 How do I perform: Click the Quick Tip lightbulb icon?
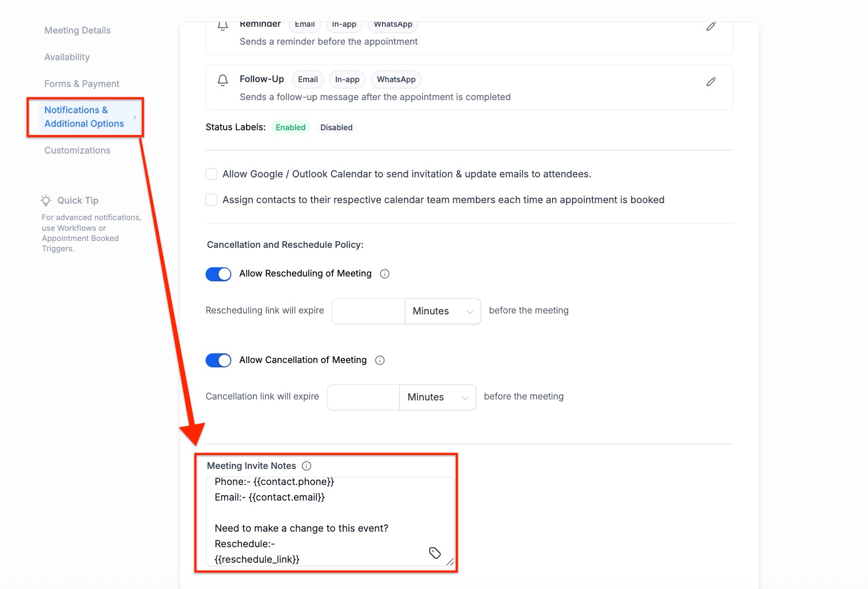46,200
